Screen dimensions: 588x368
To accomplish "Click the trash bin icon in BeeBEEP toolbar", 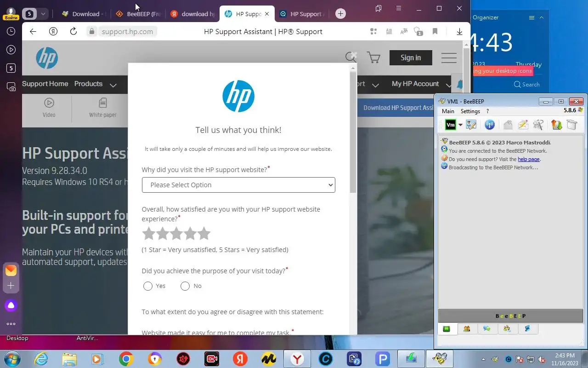I will [571, 125].
